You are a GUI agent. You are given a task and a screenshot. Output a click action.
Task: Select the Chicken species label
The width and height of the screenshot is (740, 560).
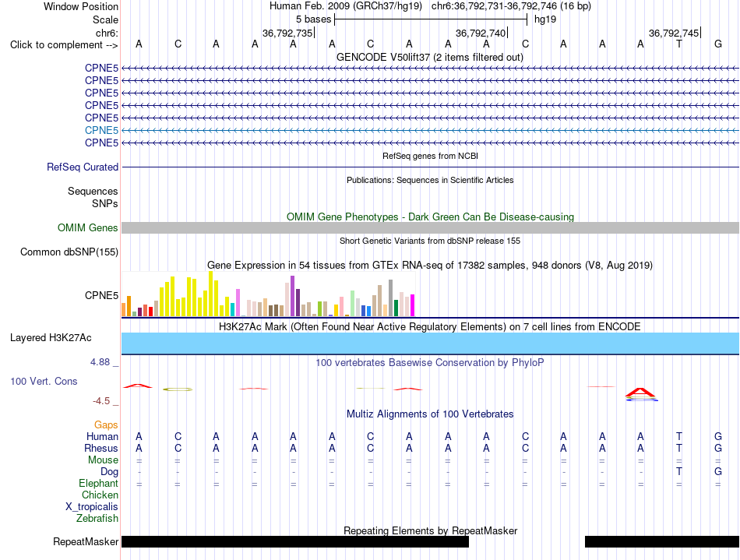click(100, 495)
